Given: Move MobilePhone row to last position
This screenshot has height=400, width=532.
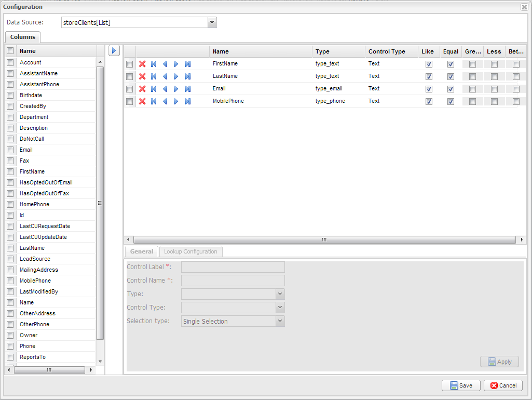Looking at the screenshot, I should pyautogui.click(x=187, y=101).
